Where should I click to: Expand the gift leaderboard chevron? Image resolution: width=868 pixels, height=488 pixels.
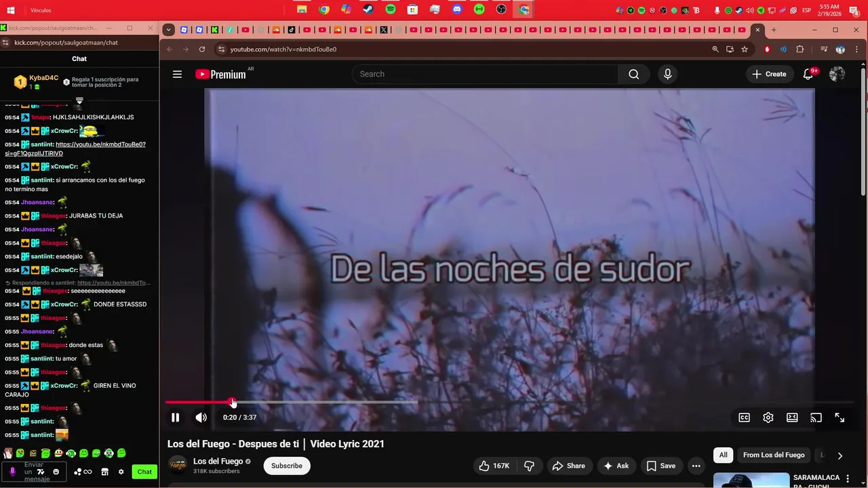point(79,101)
